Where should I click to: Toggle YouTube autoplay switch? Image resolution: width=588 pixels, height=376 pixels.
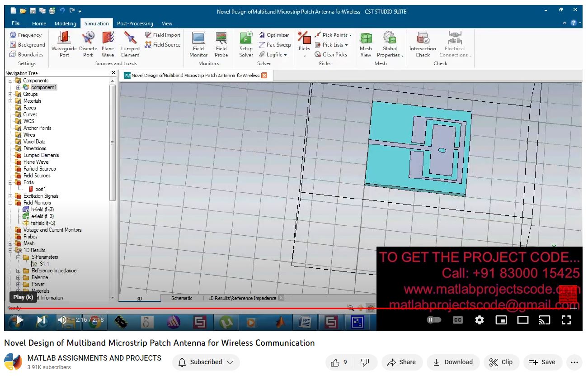[x=434, y=320]
